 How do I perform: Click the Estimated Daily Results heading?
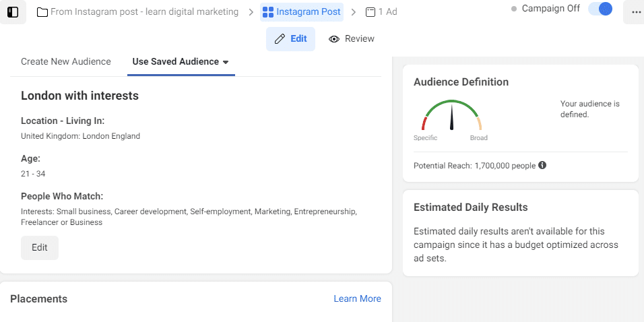click(x=471, y=207)
